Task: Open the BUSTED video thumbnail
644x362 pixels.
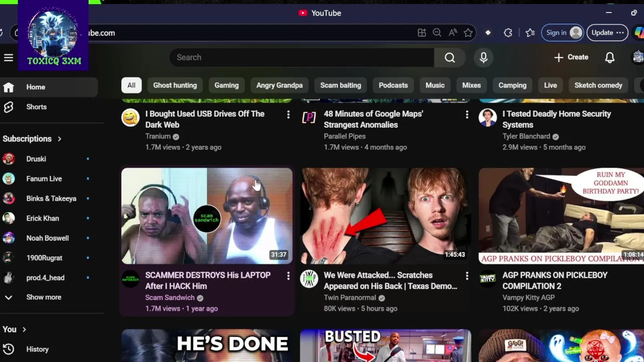Action: coord(385,346)
